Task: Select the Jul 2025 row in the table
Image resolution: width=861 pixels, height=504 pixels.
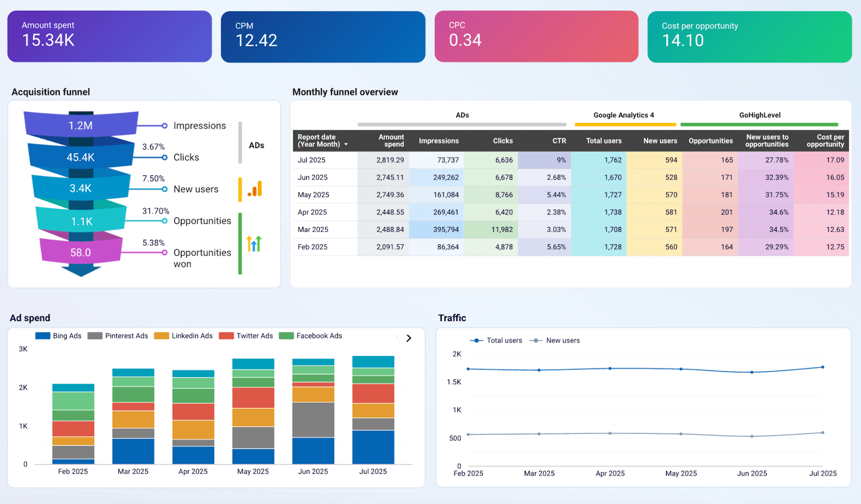Action: pos(312,160)
